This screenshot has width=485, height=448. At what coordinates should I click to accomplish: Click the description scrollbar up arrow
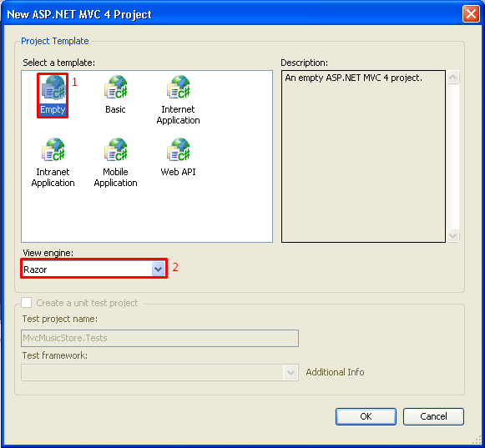tap(452, 78)
